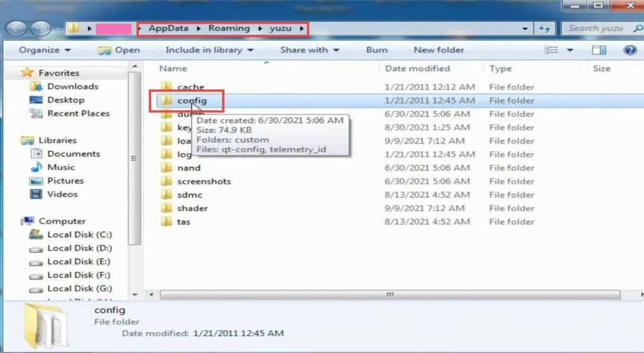Image resolution: width=644 pixels, height=353 pixels.
Task: Open the Include in library menu
Action: 209,50
